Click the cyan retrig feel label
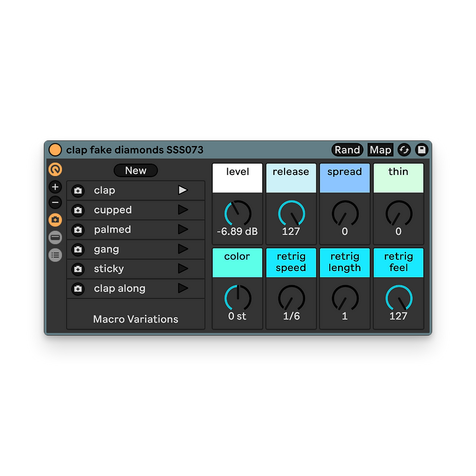Image resolution: width=476 pixels, height=476 pixels. pos(399,263)
